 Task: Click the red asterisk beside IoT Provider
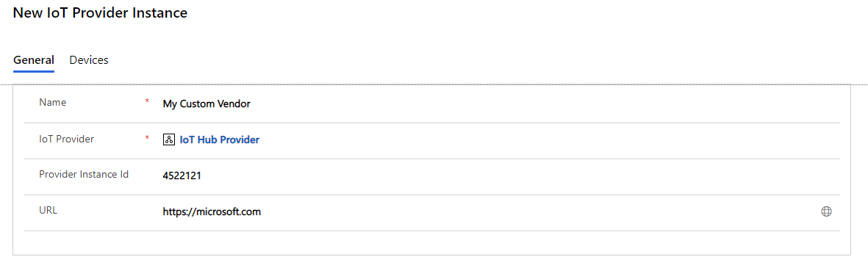pos(147,137)
